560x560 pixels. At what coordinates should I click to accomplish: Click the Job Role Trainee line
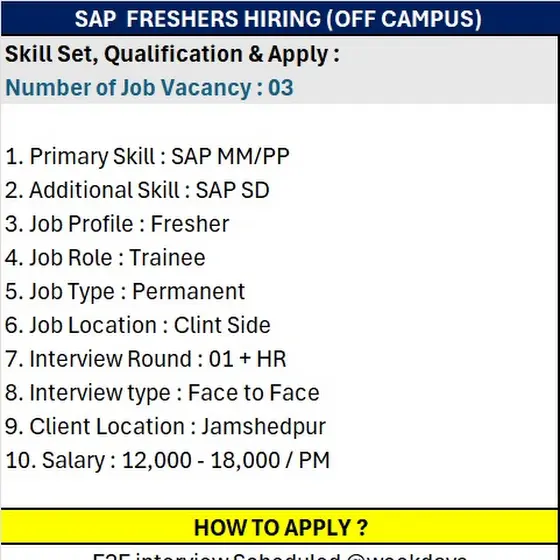click(x=105, y=258)
